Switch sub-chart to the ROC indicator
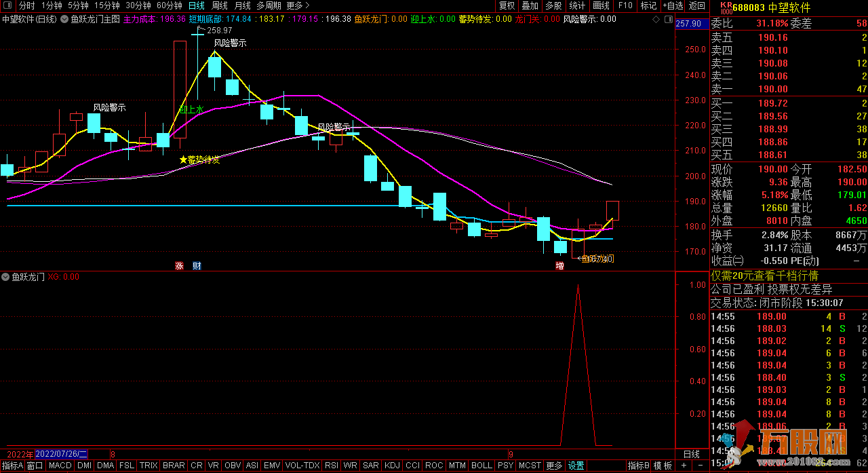The height and width of the screenshot is (473, 868). point(435,466)
